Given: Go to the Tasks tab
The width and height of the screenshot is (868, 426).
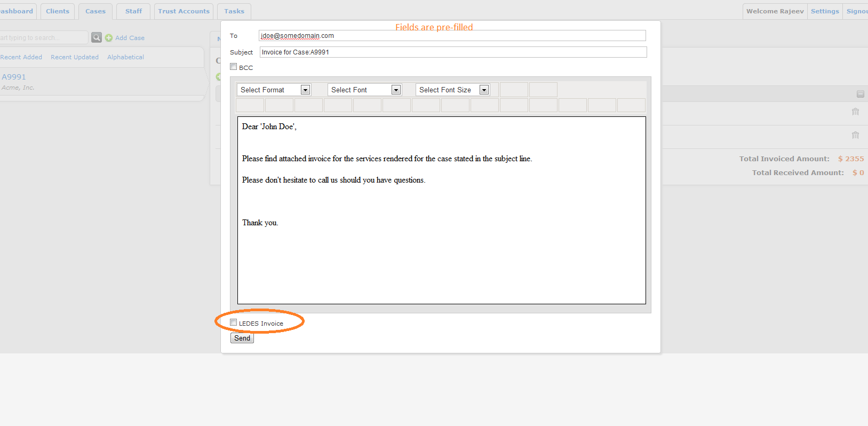Looking at the screenshot, I should click(234, 11).
